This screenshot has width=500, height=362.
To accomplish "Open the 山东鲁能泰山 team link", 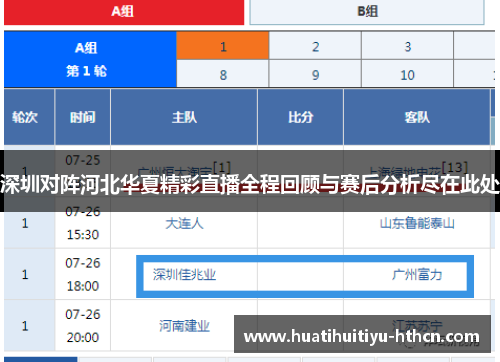I will point(417,223).
